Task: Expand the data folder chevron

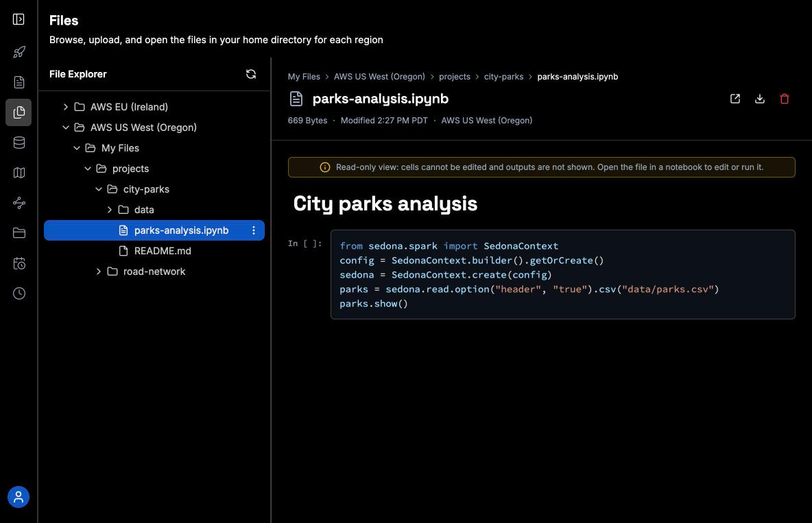Action: click(x=109, y=210)
